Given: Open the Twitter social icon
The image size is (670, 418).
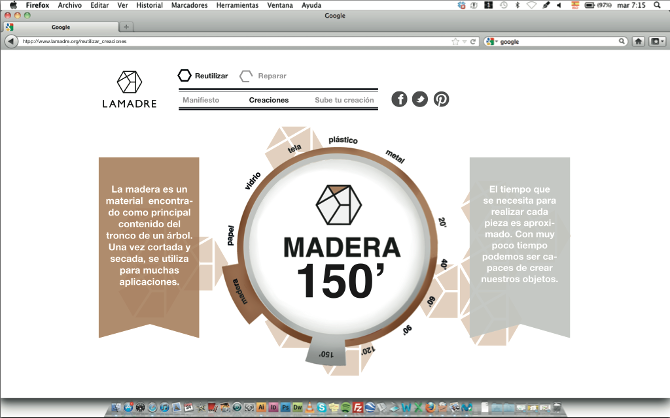Looking at the screenshot, I should click(420, 99).
